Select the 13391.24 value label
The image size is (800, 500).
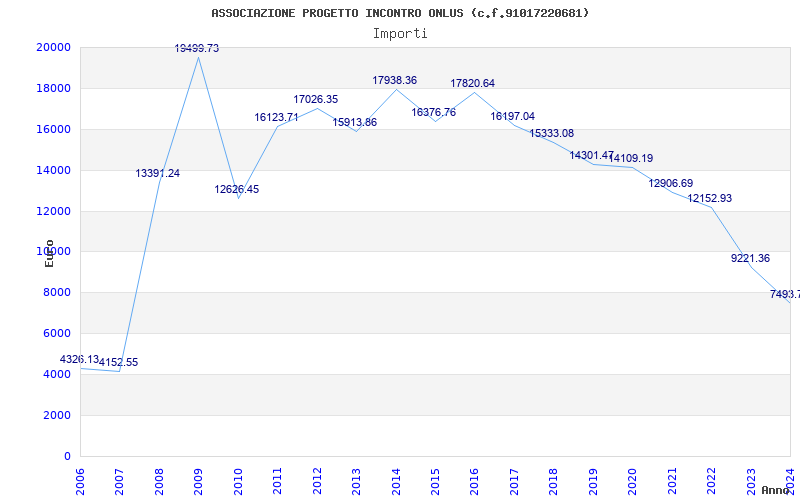tap(158, 173)
